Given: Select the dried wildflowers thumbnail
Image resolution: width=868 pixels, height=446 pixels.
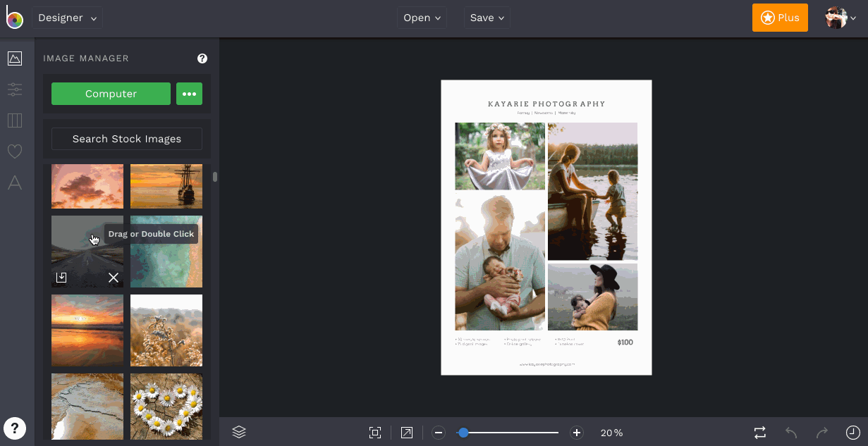Looking at the screenshot, I should 166,330.
